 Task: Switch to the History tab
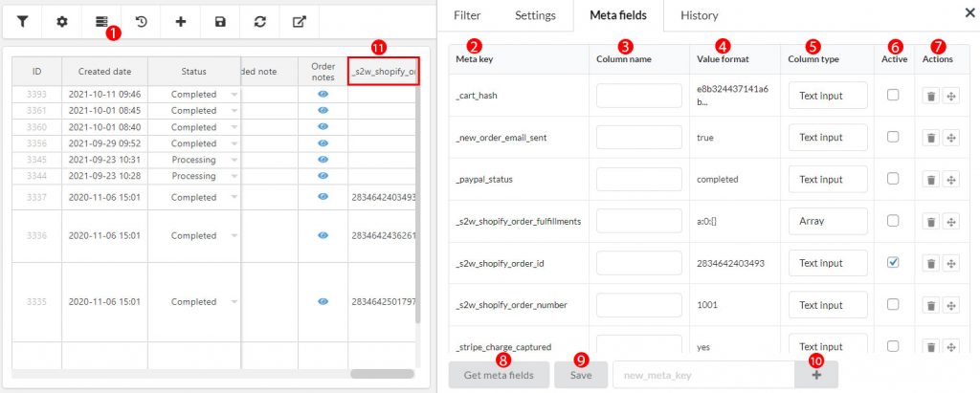(700, 15)
